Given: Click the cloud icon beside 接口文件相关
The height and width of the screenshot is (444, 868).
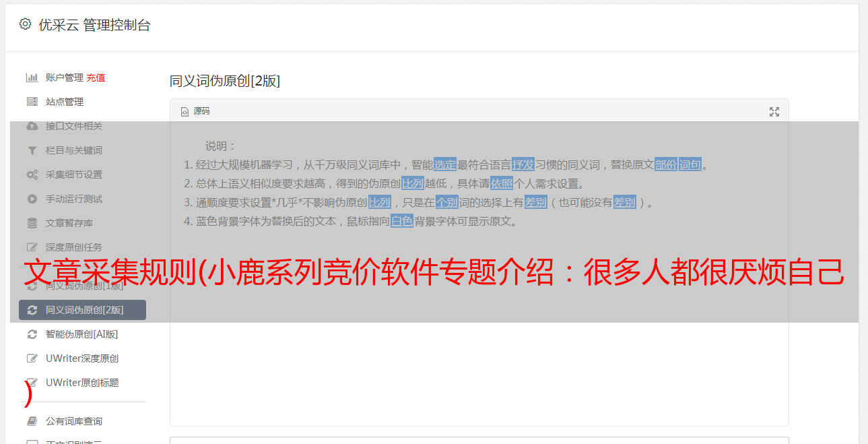Looking at the screenshot, I should [x=32, y=126].
